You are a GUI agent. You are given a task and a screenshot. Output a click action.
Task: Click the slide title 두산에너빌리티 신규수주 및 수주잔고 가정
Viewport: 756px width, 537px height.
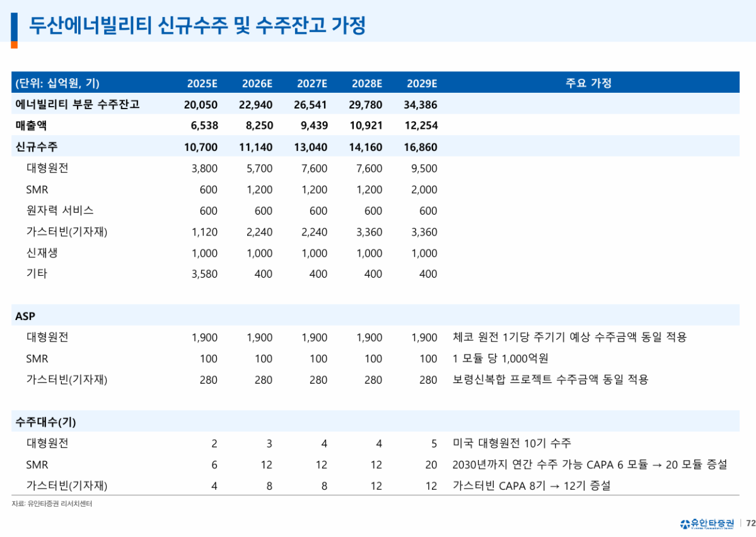click(197, 25)
